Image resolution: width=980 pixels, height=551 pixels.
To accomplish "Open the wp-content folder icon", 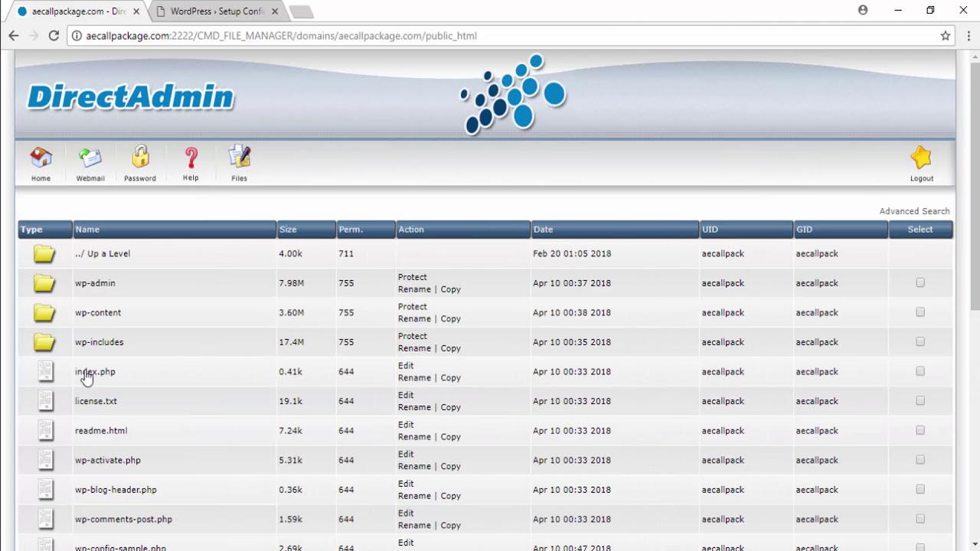I will point(44,312).
